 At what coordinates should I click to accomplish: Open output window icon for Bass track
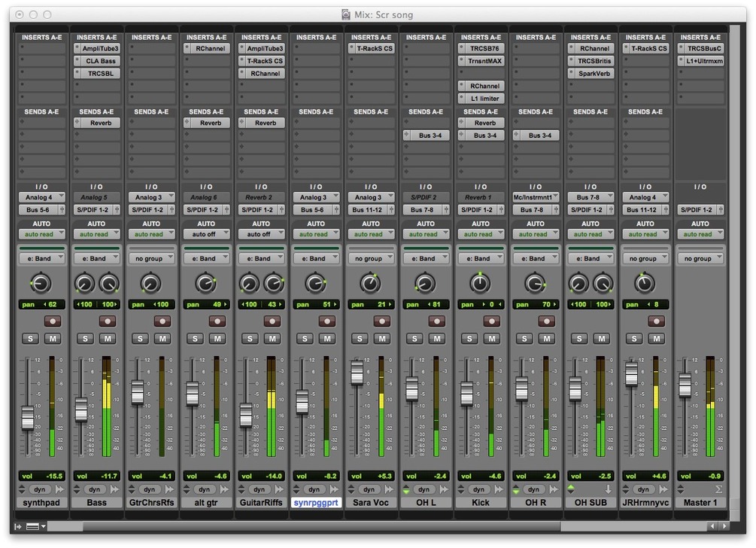click(114, 489)
